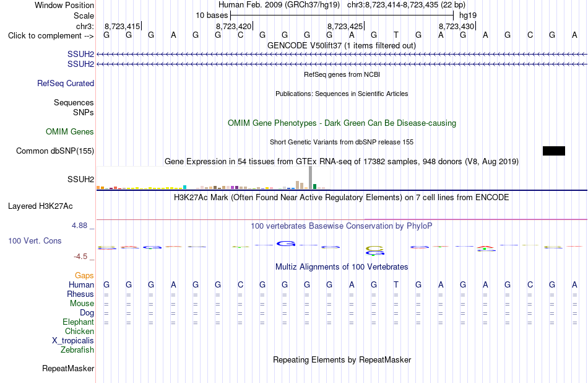Viewport: 588px width, 383px height.
Task: Click the Layered H3K27Ac track label
Action: [40, 206]
